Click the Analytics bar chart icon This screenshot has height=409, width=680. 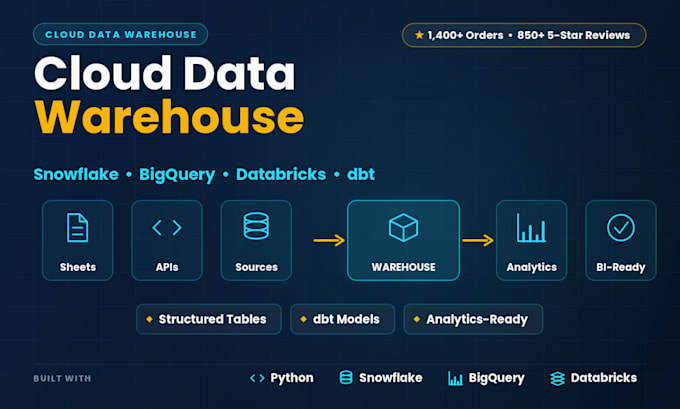click(531, 227)
